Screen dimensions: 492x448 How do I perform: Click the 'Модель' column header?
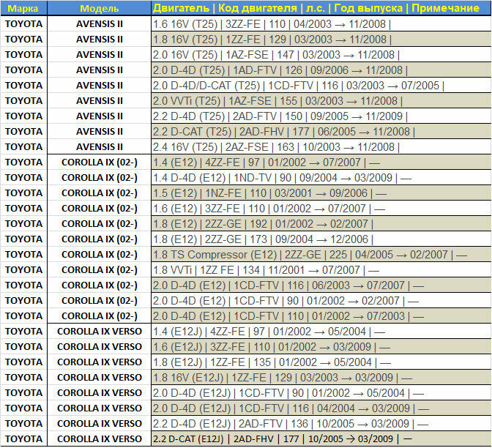[99, 8]
